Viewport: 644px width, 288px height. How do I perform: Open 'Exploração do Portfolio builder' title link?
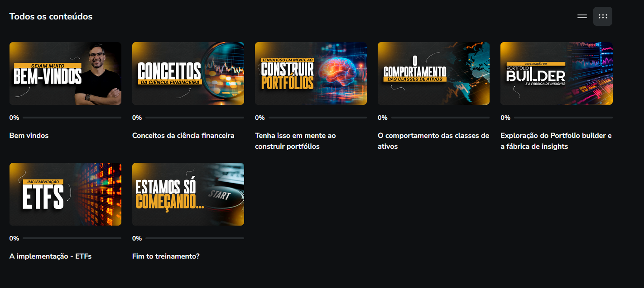[x=556, y=141]
